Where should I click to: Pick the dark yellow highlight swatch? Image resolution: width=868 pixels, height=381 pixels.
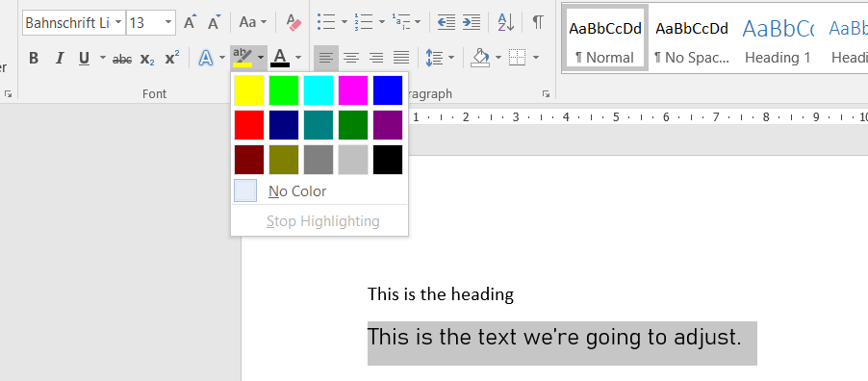coord(284,160)
